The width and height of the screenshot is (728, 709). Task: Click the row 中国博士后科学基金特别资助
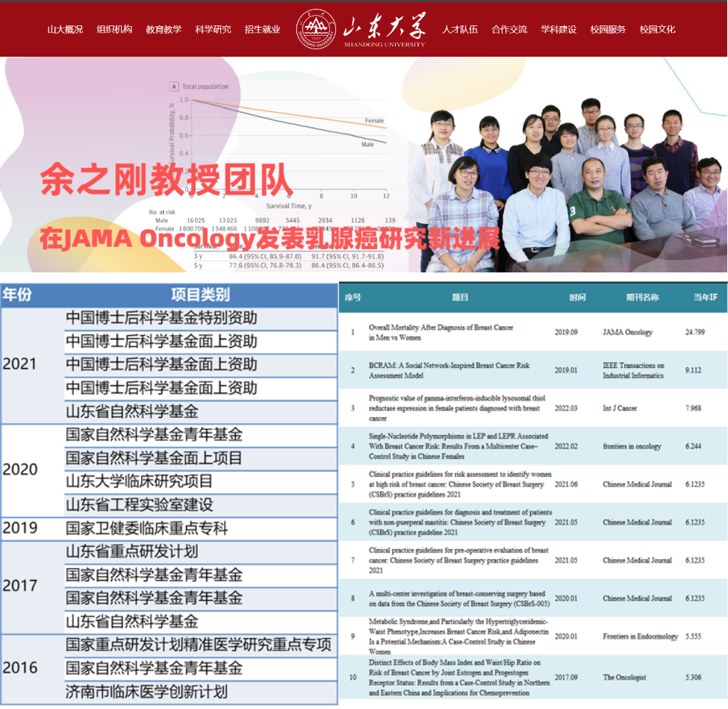point(201,319)
